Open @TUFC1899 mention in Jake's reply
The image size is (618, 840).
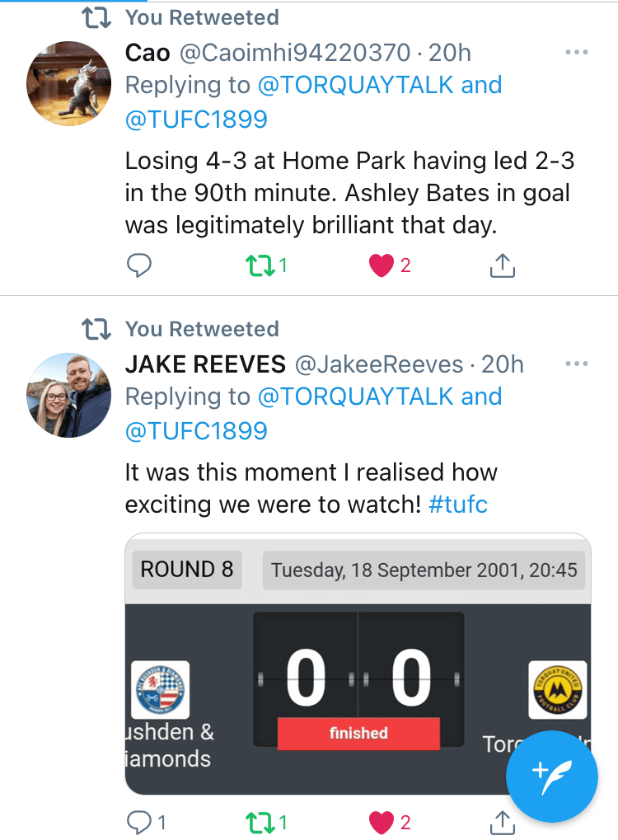click(x=196, y=430)
